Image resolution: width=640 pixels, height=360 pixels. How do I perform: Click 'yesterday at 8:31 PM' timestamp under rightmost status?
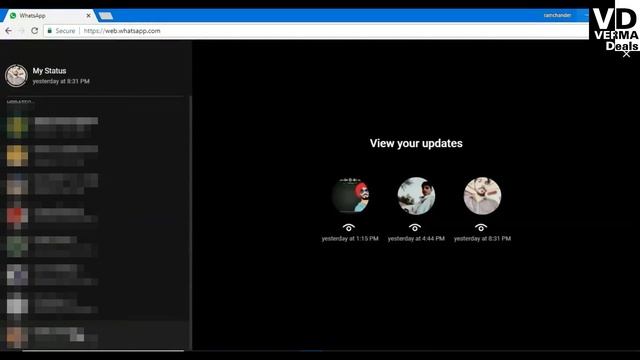click(482, 238)
